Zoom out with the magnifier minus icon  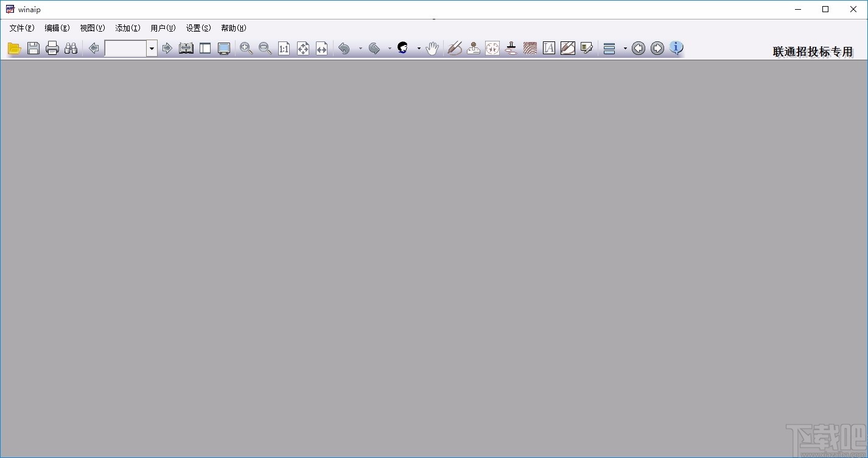(265, 48)
